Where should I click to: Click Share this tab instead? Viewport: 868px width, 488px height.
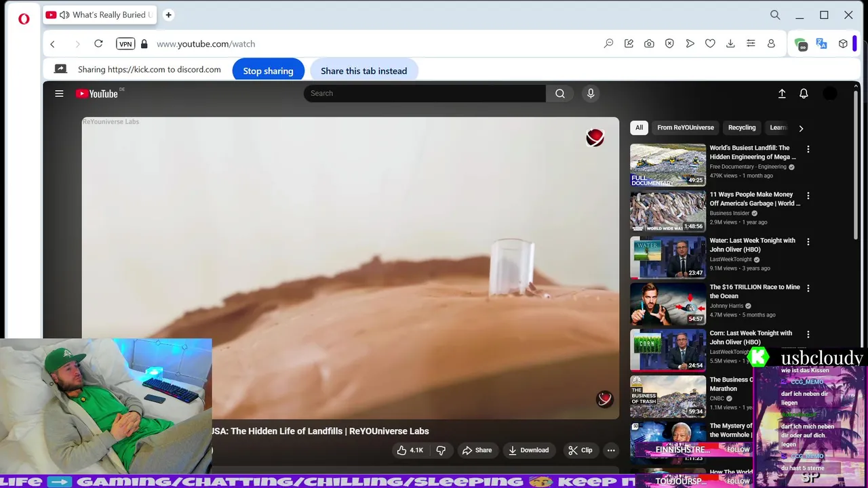click(x=364, y=70)
